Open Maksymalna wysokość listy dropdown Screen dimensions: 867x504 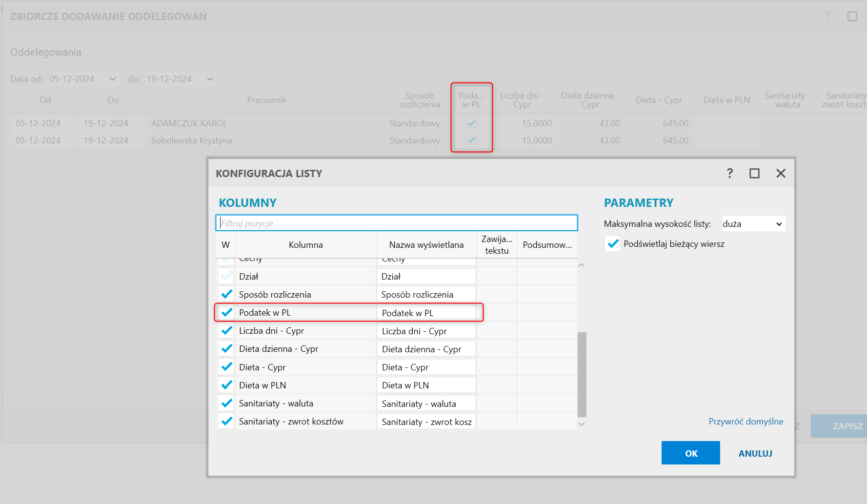[x=753, y=224]
